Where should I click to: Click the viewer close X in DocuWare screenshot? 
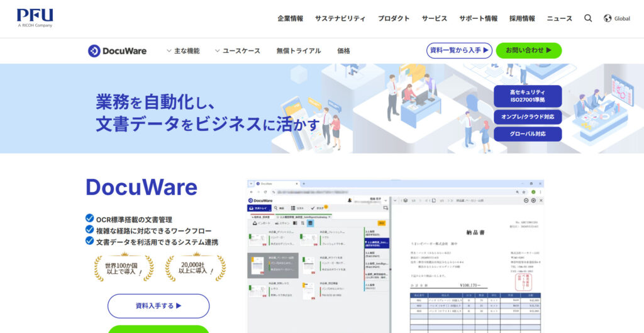(x=541, y=201)
